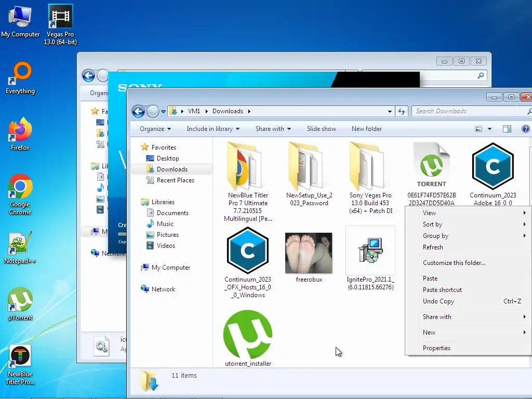
Task: Open Explorer help question mark
Action: pyautogui.click(x=525, y=129)
